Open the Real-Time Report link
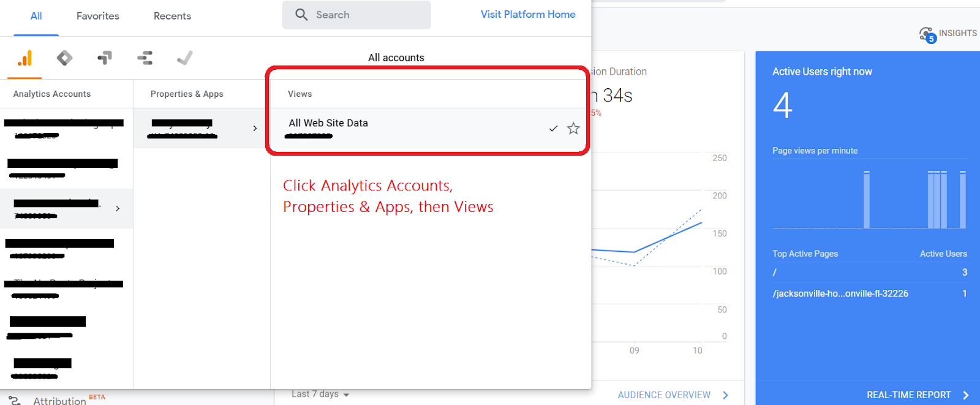 [x=909, y=395]
